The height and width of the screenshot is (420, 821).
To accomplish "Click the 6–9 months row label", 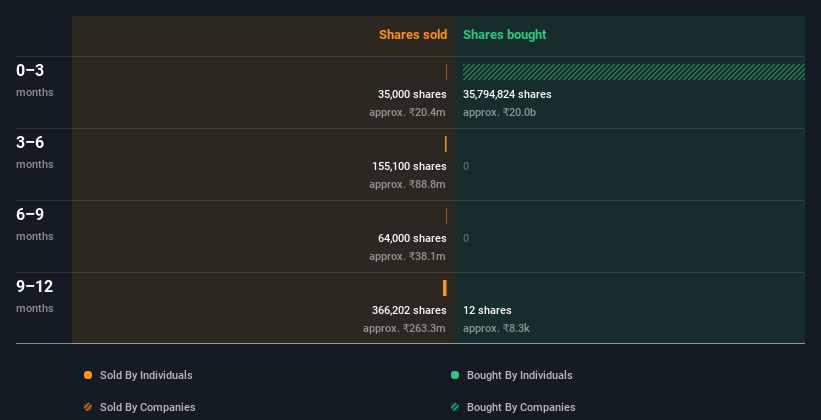I will click(35, 224).
